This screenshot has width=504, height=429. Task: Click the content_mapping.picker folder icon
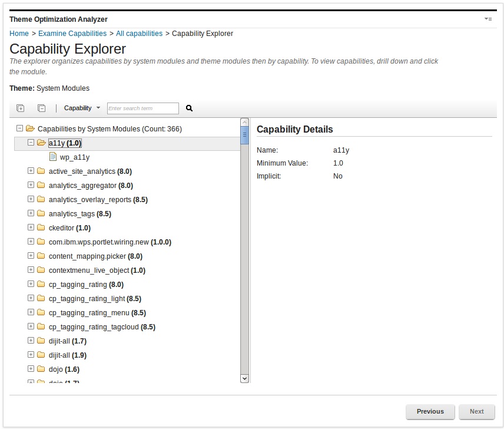pos(41,256)
